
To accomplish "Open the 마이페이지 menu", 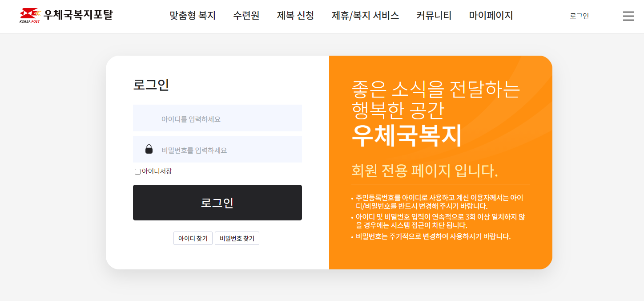I will [491, 16].
